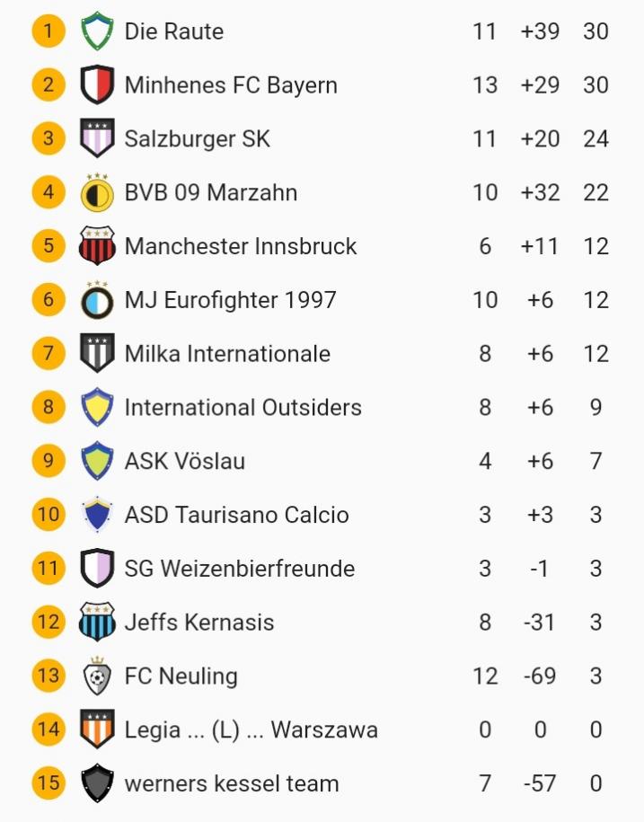644x822 pixels.
Task: Click FC Neuling's -69 goal difference
Action: [540, 676]
